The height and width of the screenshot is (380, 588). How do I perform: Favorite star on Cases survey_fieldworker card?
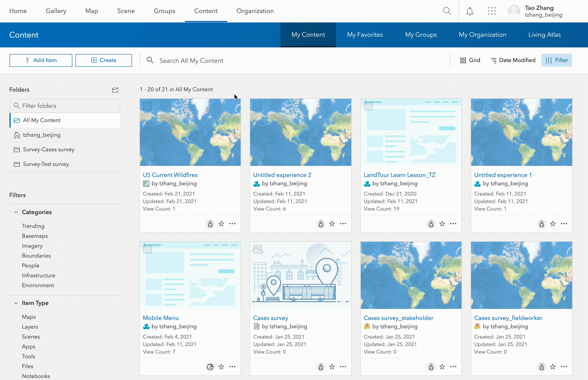[x=553, y=367]
